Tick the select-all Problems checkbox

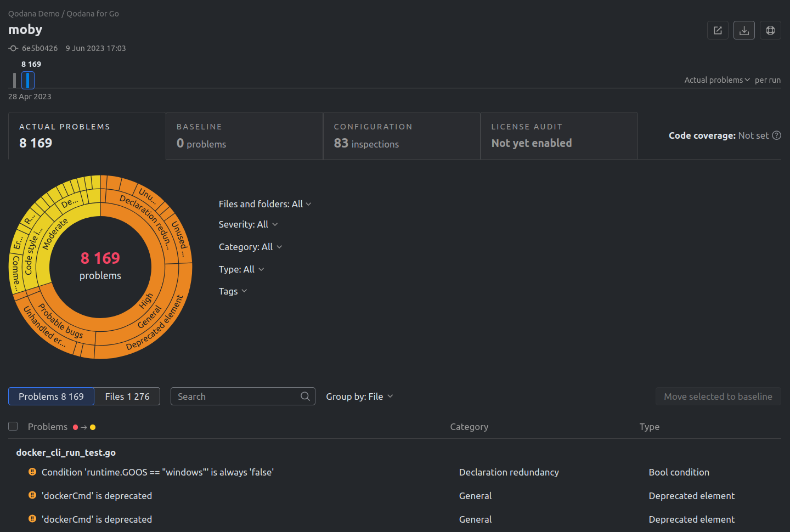(x=13, y=427)
